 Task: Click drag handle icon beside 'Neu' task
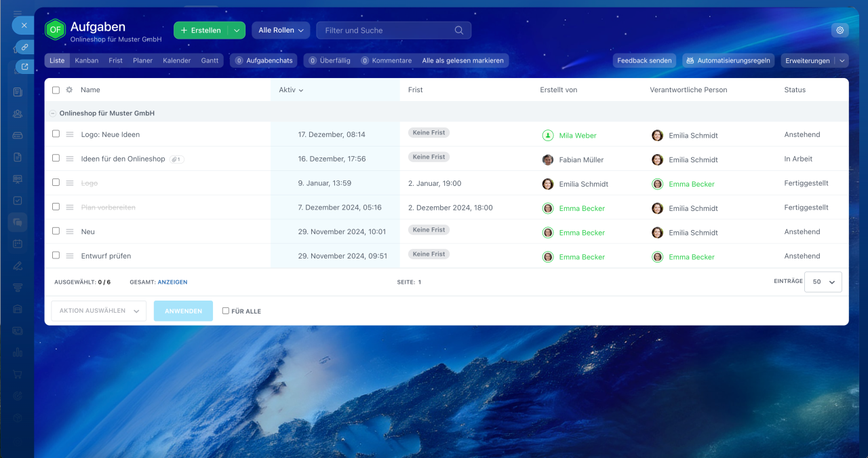click(69, 232)
